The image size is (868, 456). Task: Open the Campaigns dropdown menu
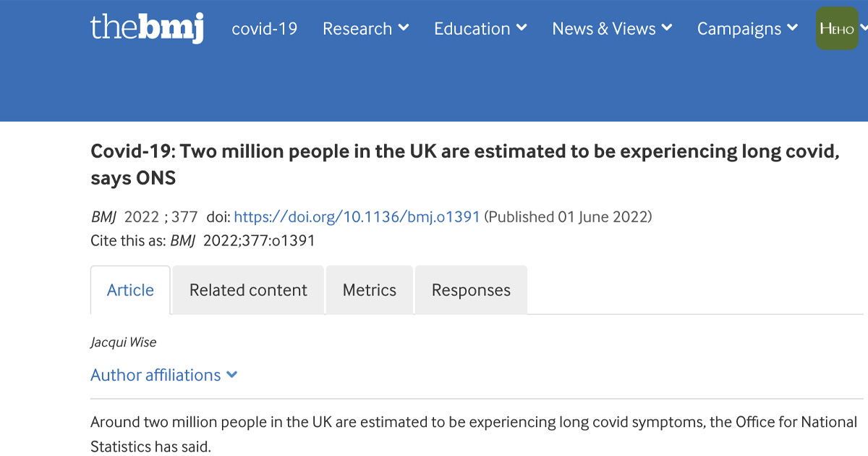click(746, 29)
